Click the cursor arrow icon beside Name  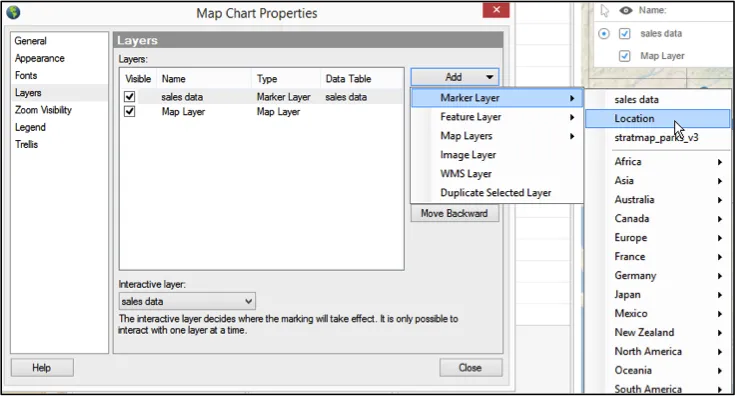605,10
